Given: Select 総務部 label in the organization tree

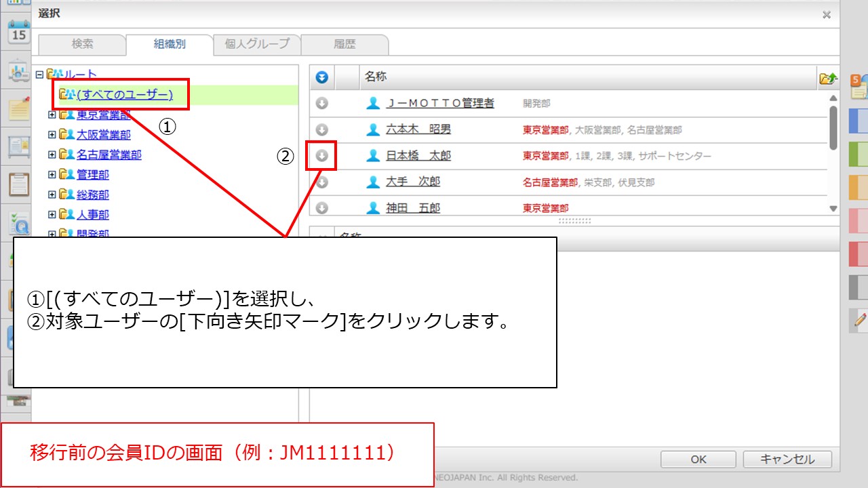Looking at the screenshot, I should click(93, 195).
